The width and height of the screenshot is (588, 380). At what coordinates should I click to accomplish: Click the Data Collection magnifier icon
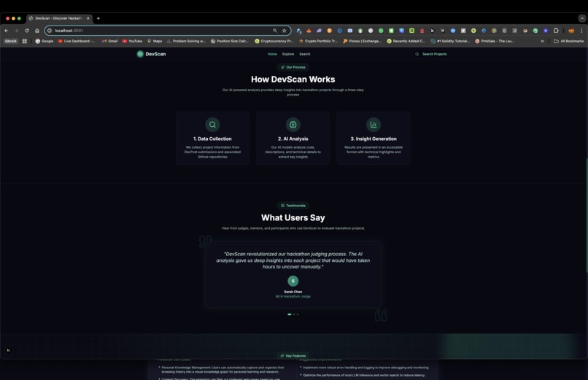point(212,125)
